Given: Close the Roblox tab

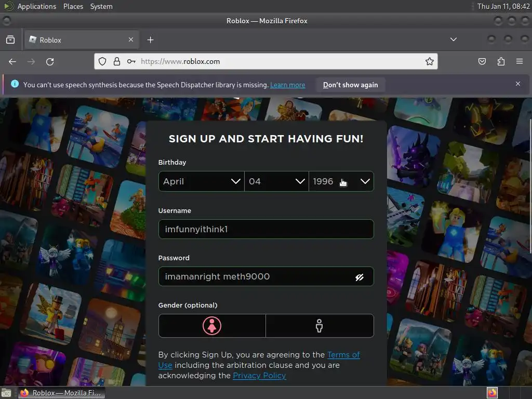Looking at the screenshot, I should click(x=131, y=39).
